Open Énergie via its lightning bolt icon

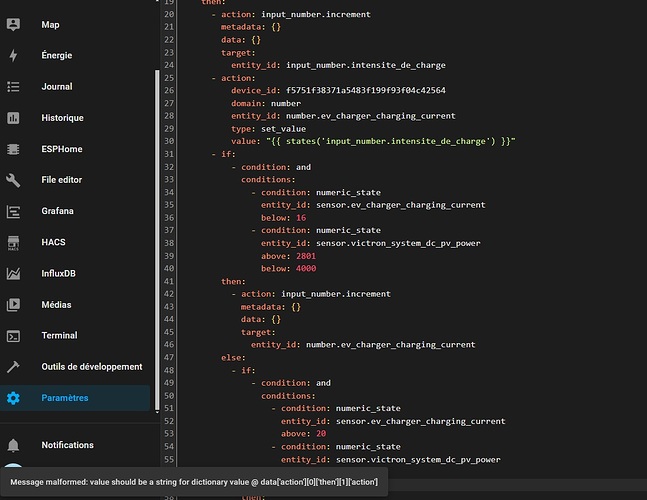(14, 56)
